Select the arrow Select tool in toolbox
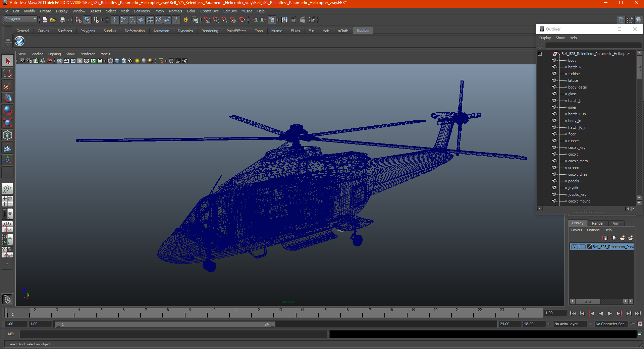Image resolution: width=644 pixels, height=349 pixels. [7, 61]
